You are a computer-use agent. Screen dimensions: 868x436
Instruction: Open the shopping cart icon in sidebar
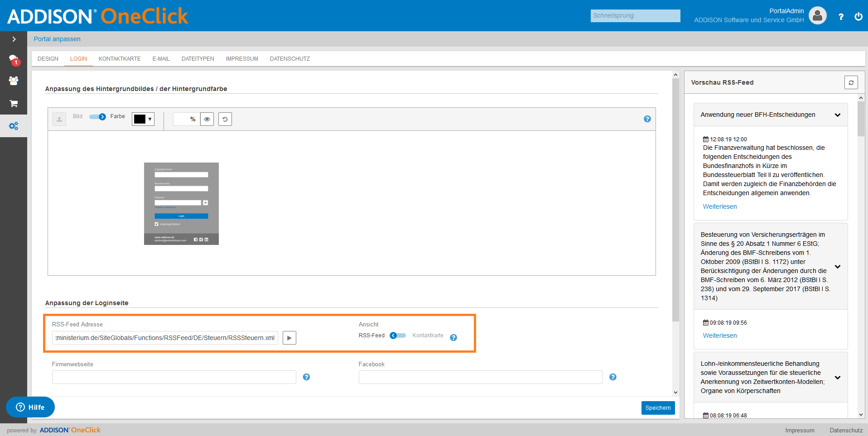[14, 104]
